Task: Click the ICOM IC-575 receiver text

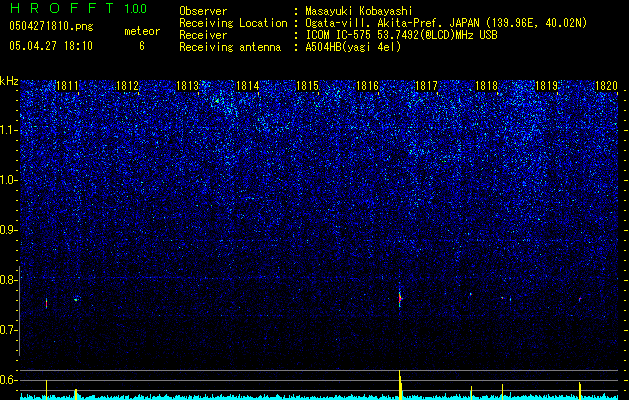Action: (401, 35)
